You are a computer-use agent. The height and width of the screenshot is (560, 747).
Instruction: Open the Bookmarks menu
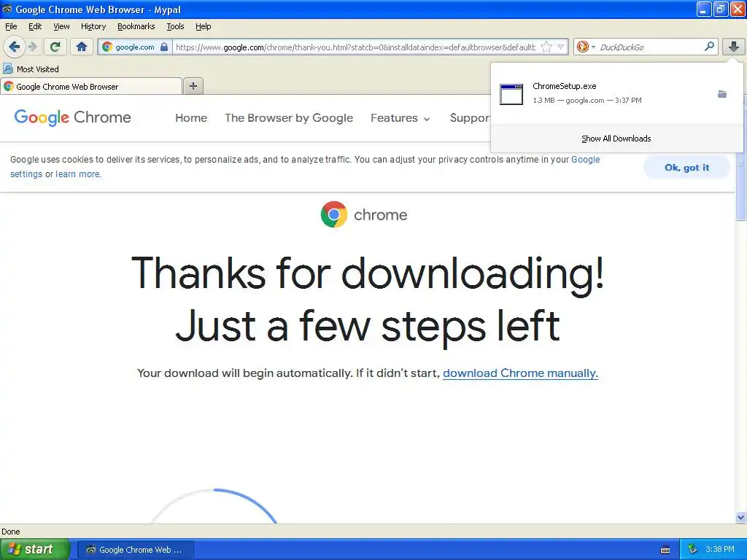point(136,26)
